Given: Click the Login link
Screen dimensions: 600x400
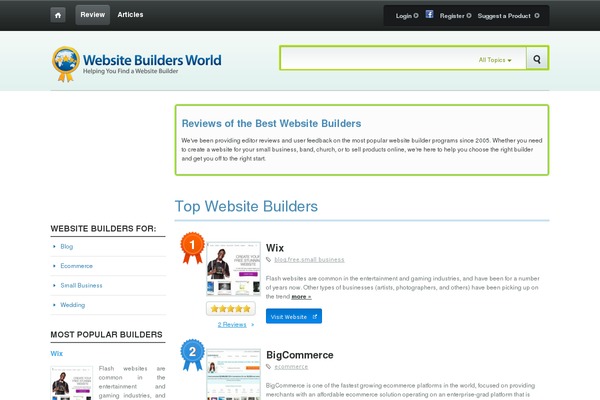Looking at the screenshot, I should pyautogui.click(x=403, y=16).
